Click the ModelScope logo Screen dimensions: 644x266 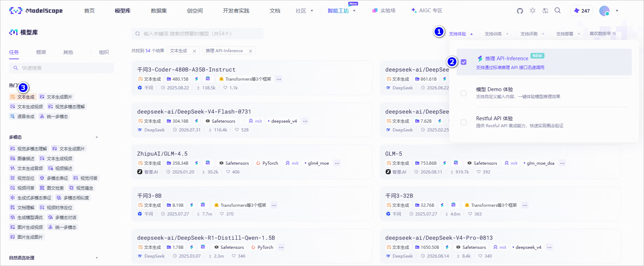point(36,11)
